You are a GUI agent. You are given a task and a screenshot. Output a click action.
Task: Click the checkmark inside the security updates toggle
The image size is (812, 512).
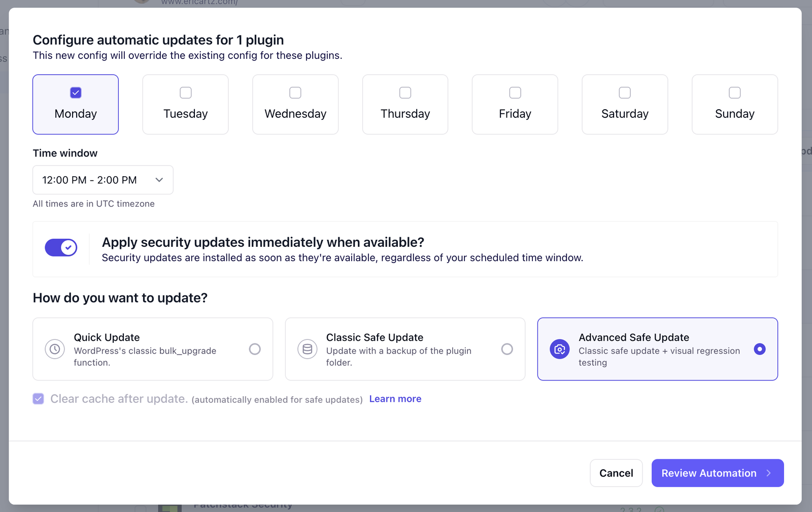click(67, 247)
